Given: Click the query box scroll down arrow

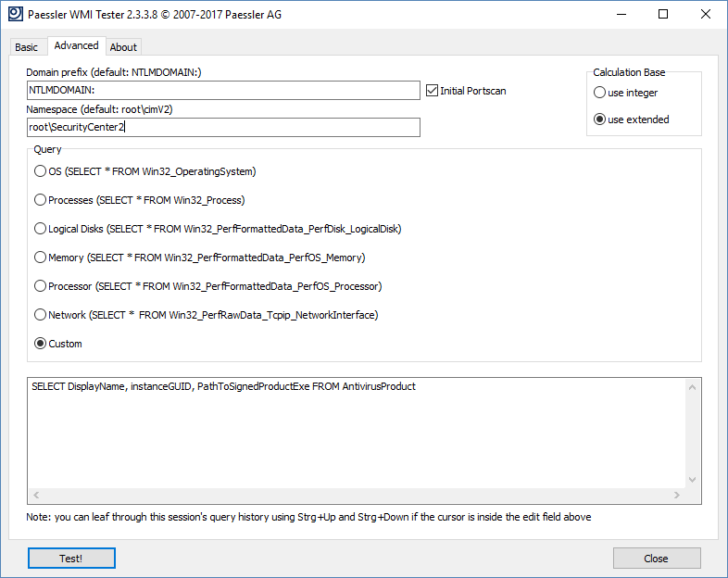Looking at the screenshot, I should click(692, 480).
